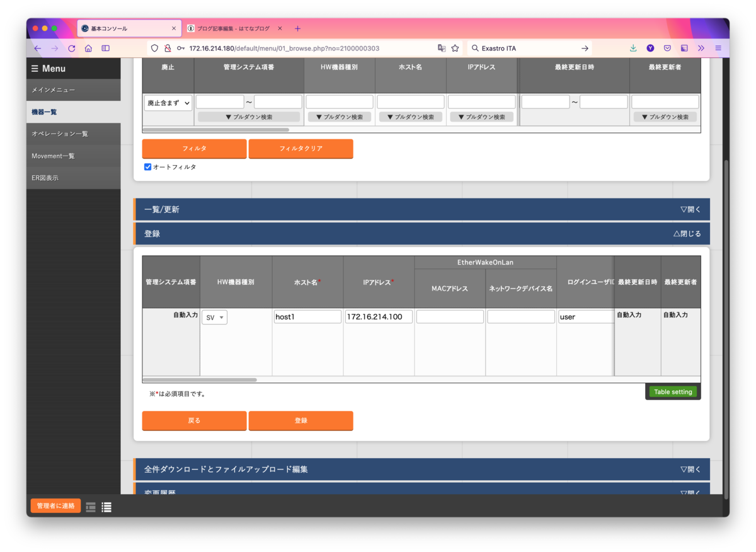
Task: Open Table setting button
Action: click(673, 391)
